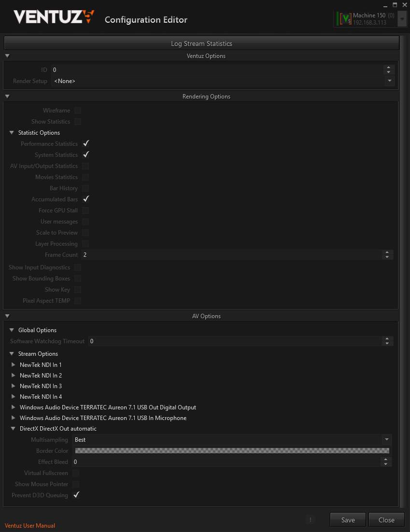Collapse the Ventuz Options section
Viewport: 410px width, 532px height.
click(7, 56)
